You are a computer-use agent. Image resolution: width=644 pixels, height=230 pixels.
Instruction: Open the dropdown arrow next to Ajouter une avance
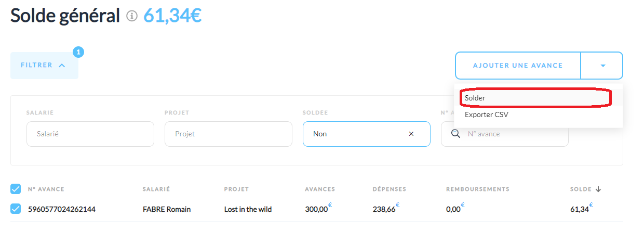tap(602, 66)
